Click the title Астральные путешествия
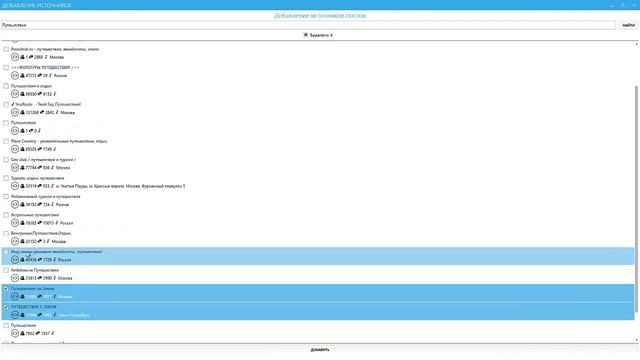 pos(35,215)
